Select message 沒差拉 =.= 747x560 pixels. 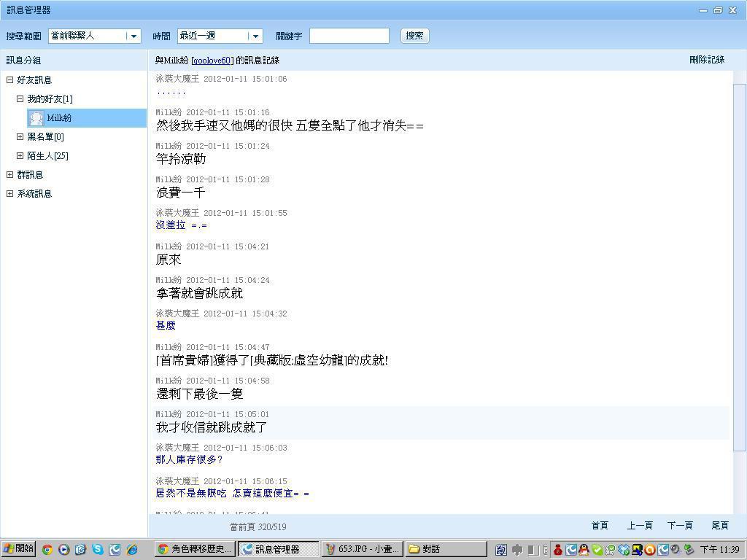click(x=182, y=225)
